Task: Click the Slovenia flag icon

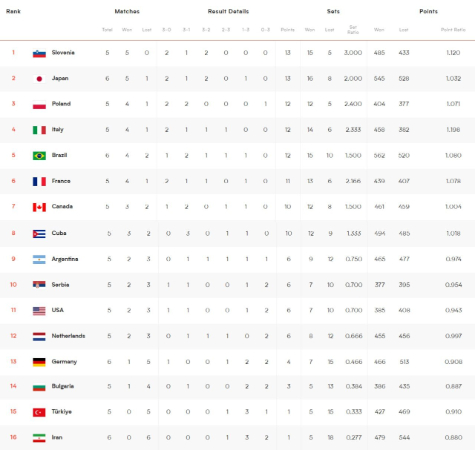Action: 39,53
